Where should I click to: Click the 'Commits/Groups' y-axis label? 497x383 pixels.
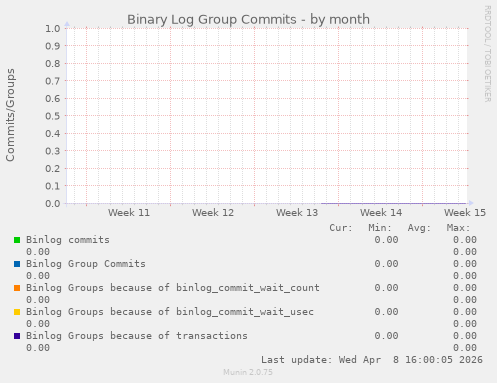(x=10, y=115)
